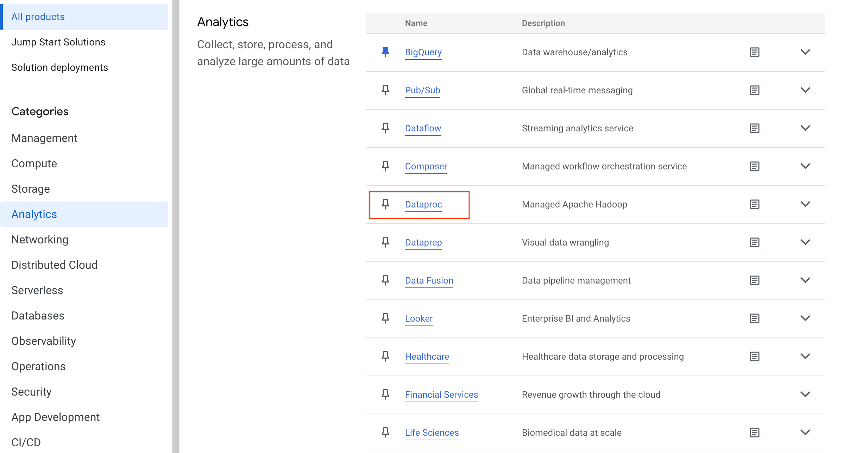Viewport: 868px width, 453px height.
Task: Pin the Looker product
Action: point(385,318)
